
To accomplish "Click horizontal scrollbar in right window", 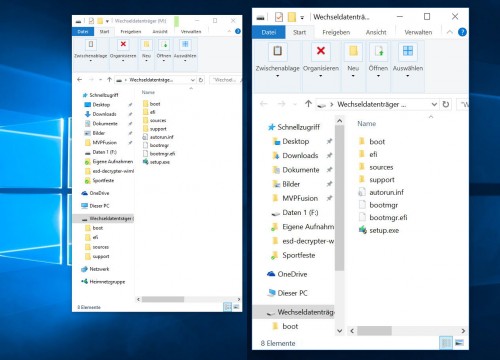I will coord(374,331).
